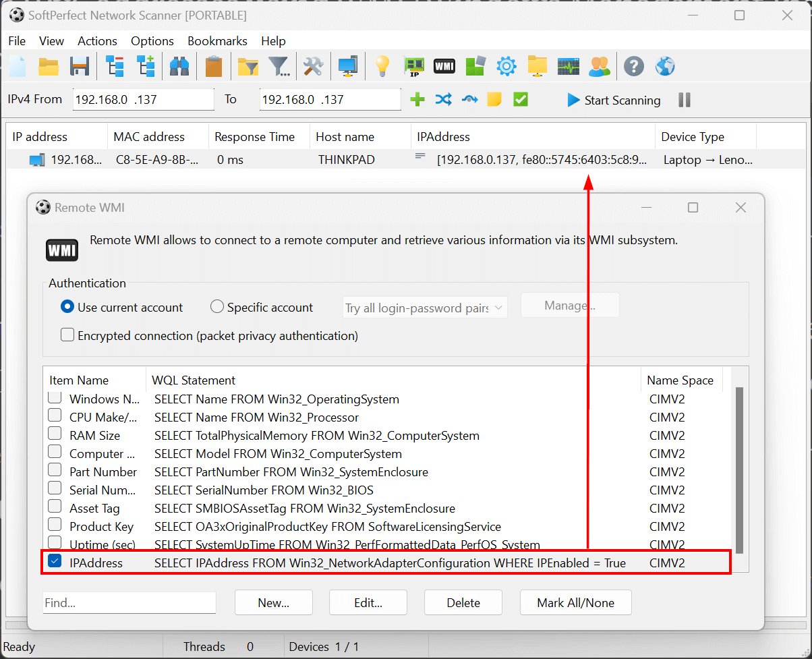The image size is (812, 659).
Task: Click the IPv4 From address field
Action: click(143, 100)
